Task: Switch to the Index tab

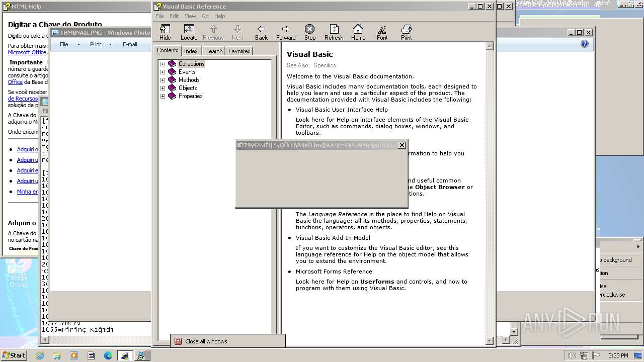Action: (191, 51)
